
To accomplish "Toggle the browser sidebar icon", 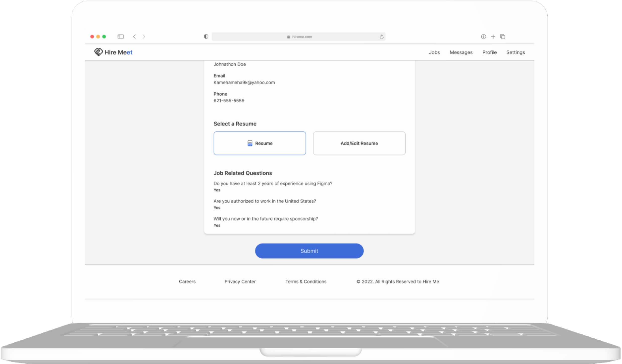I will pos(121,37).
